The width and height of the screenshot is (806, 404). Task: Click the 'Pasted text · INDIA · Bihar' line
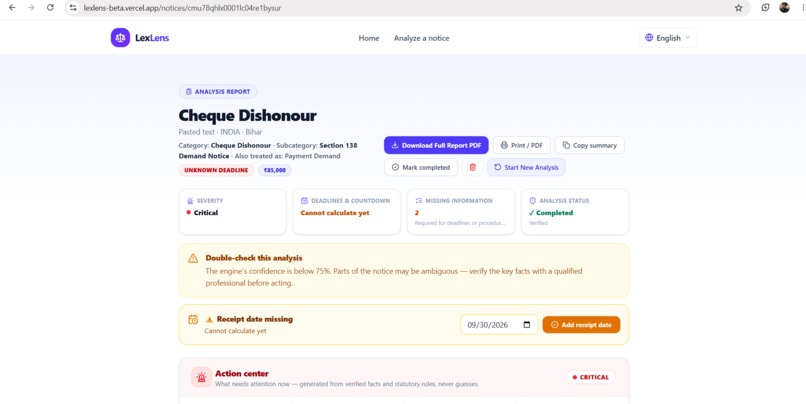point(221,132)
